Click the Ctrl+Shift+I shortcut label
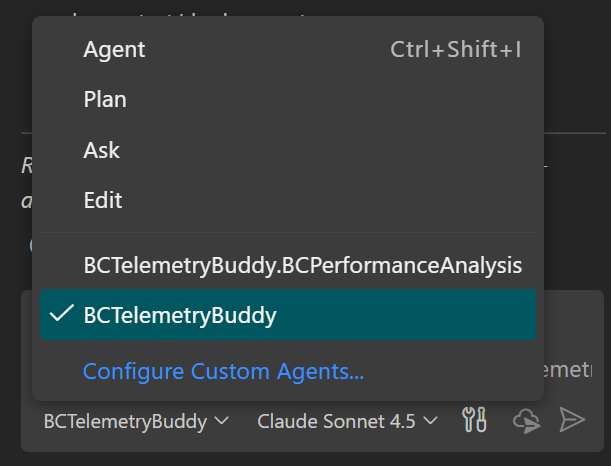This screenshot has width=611, height=466. [456, 49]
